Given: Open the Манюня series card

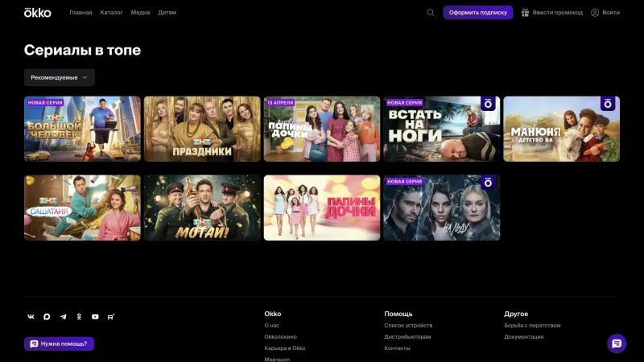Looking at the screenshot, I should tap(561, 129).
